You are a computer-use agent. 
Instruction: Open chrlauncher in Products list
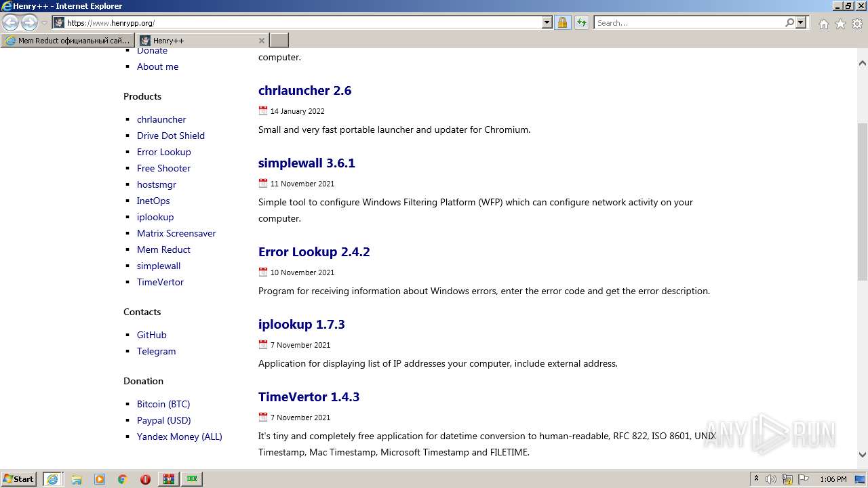click(161, 119)
